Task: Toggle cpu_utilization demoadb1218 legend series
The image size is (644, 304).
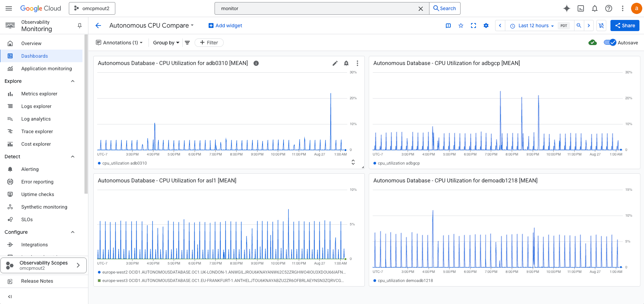Action: tap(403, 281)
